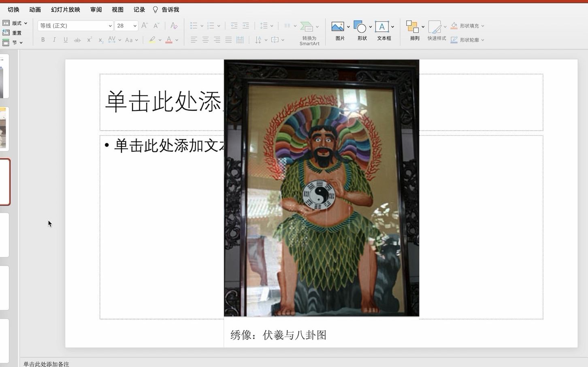This screenshot has width=588, height=367.
Task: Expand bulleted list style arrow
Action: click(x=202, y=26)
